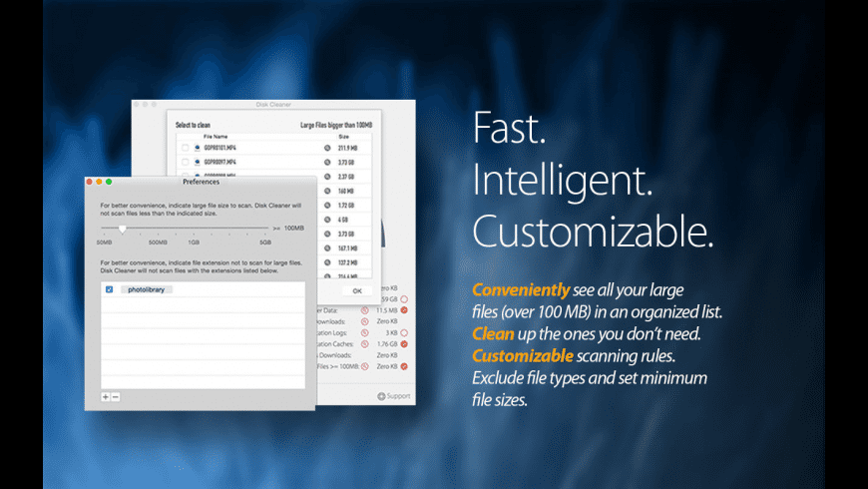Reveal the 211.9 MB file in Finder
The image size is (868, 489).
pyautogui.click(x=327, y=148)
